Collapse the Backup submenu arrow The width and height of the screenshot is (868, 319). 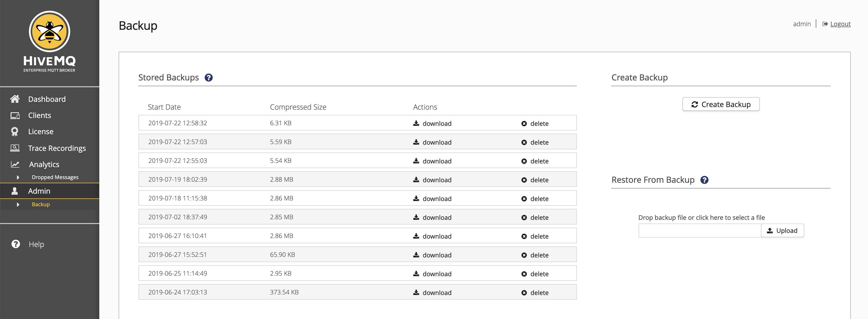[x=18, y=205]
